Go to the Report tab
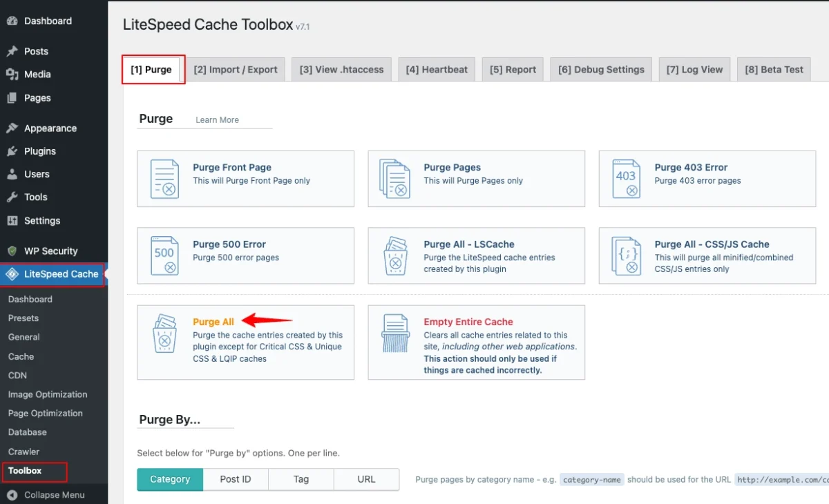Image resolution: width=829 pixels, height=504 pixels. [513, 70]
